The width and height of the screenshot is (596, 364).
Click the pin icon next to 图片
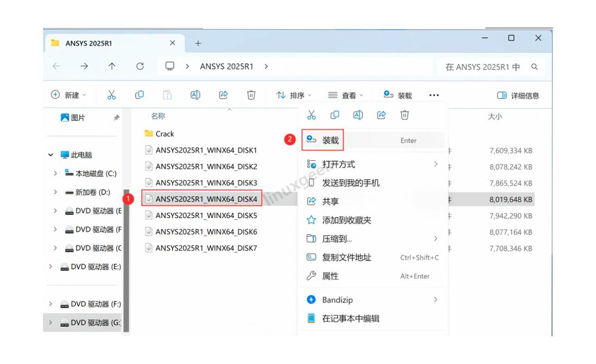pos(116,118)
